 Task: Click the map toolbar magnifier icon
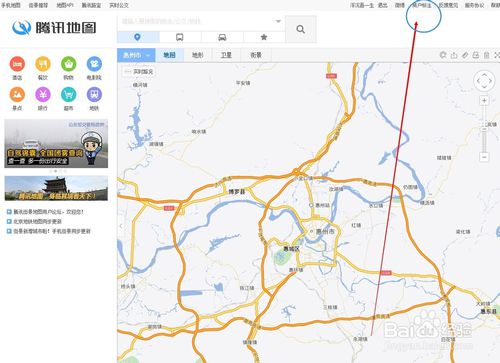pos(443,55)
